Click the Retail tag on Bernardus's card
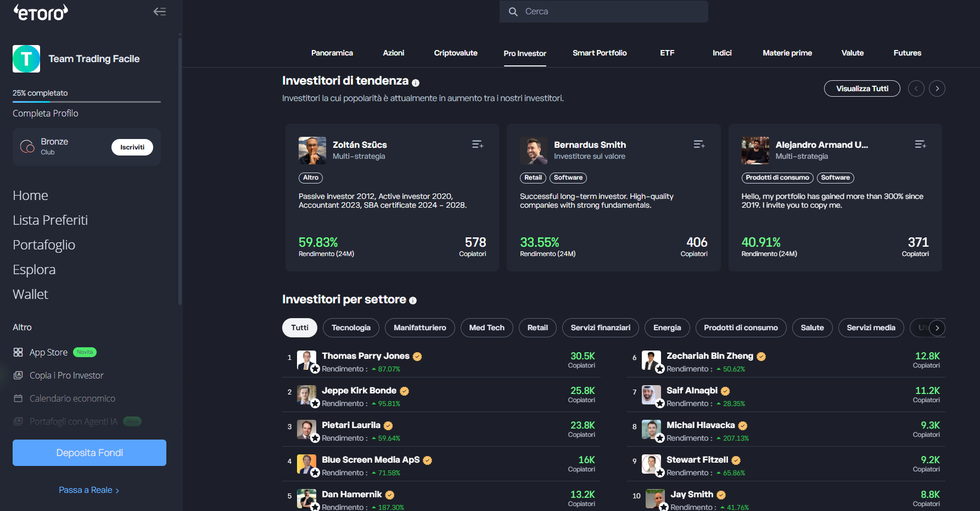 [533, 178]
